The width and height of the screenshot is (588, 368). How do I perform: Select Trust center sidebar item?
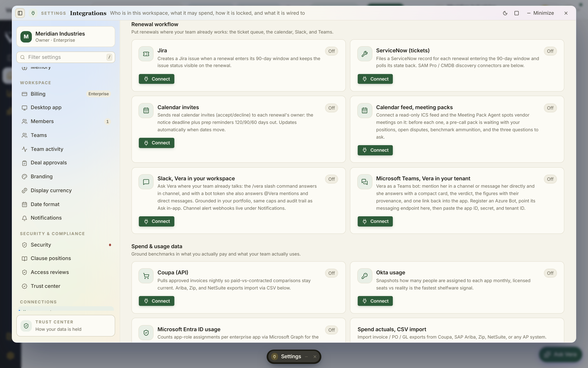point(66,286)
